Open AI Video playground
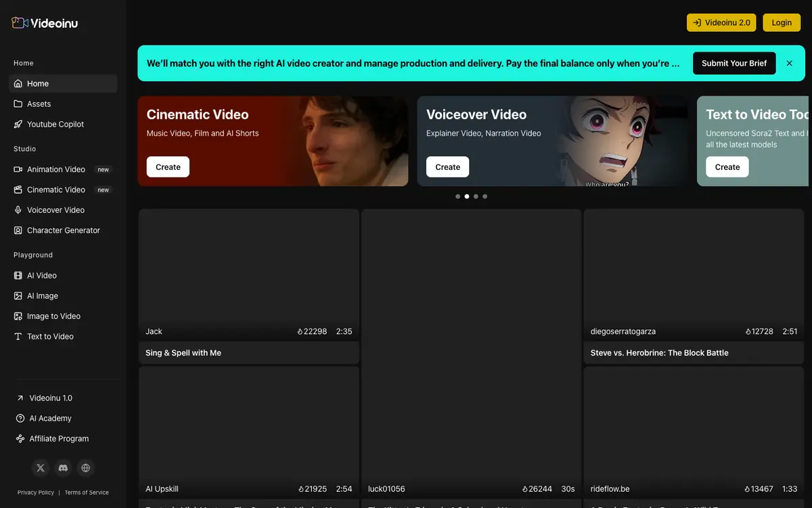The height and width of the screenshot is (508, 812). click(63, 276)
